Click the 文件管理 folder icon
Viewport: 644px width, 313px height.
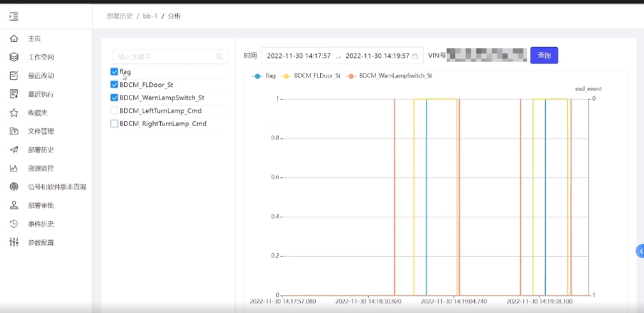(14, 131)
